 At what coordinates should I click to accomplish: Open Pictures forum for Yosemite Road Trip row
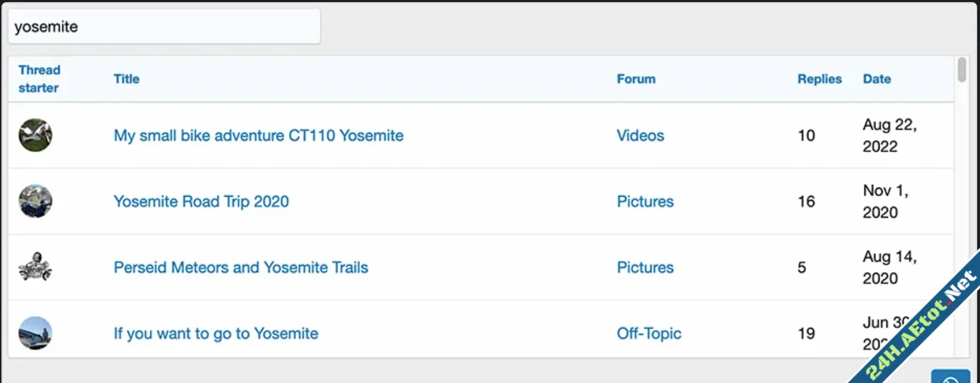(645, 202)
